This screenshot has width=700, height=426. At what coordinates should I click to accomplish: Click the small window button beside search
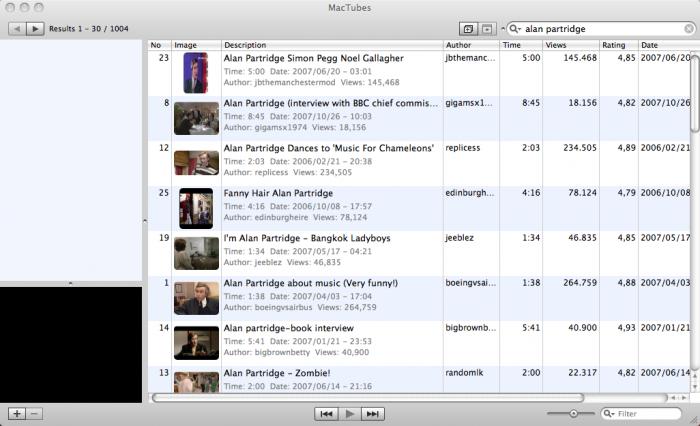(487, 29)
